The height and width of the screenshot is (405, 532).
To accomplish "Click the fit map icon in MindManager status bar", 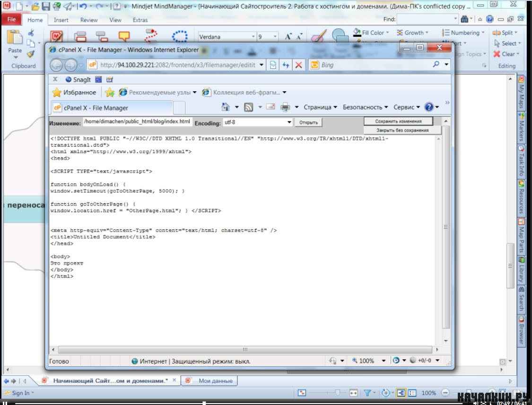I will tap(353, 393).
